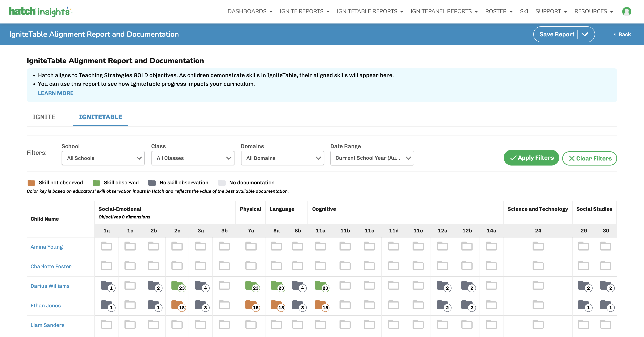
Task: Click Amina Young's empty 14a folder
Action: [491, 246]
